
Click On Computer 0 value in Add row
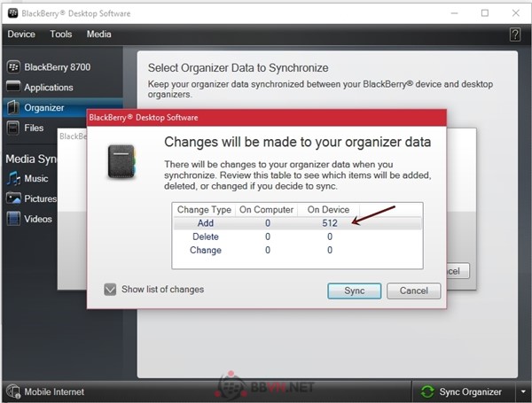click(268, 223)
